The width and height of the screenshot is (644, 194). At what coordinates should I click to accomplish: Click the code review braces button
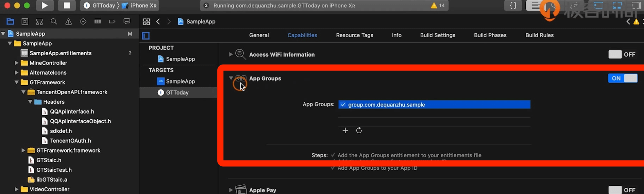point(513,6)
